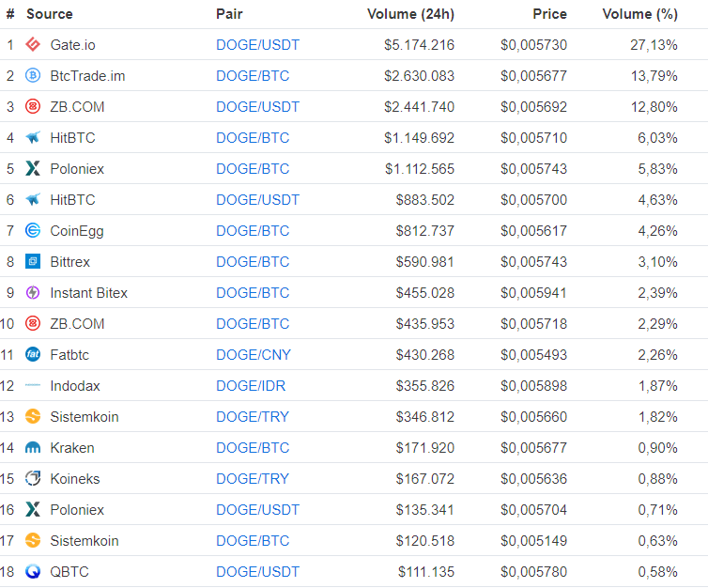The height and width of the screenshot is (588, 708).
Task: Click the Poloniex logo in row 16
Action: click(33, 509)
